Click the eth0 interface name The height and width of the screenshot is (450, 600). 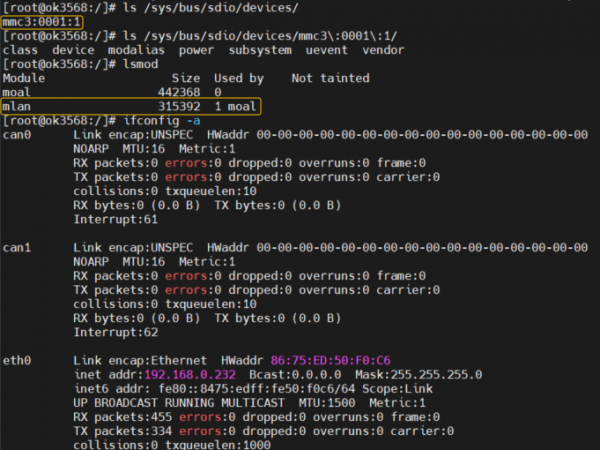coord(17,360)
